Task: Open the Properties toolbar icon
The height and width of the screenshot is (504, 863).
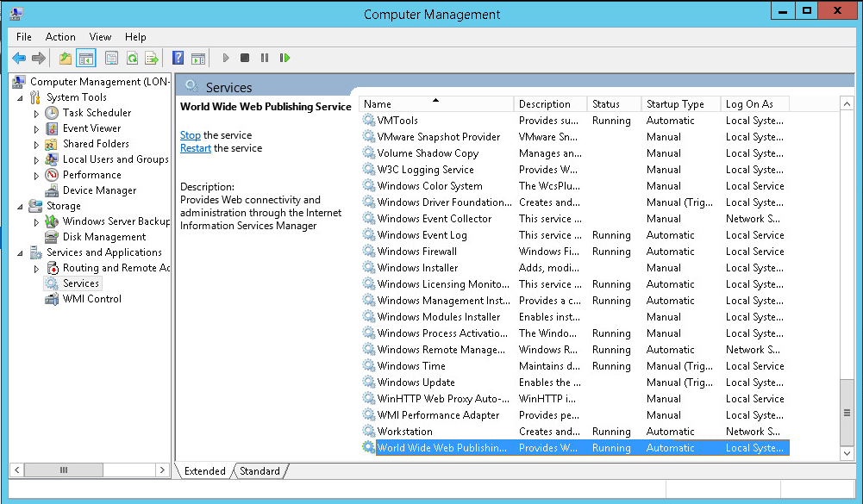Action: pyautogui.click(x=112, y=58)
